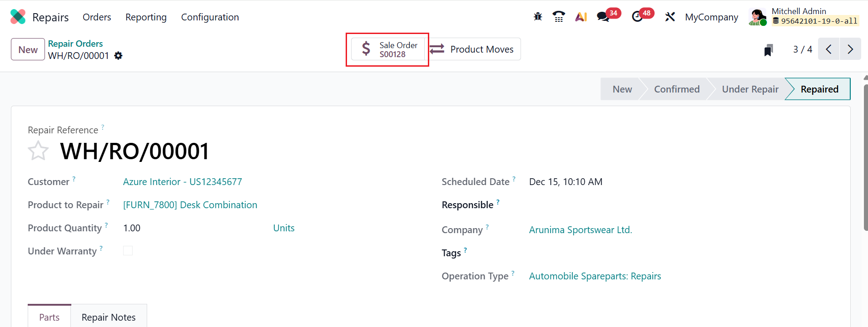Open the VoIP phone icon
Viewport: 868px width, 327px height.
click(x=559, y=17)
